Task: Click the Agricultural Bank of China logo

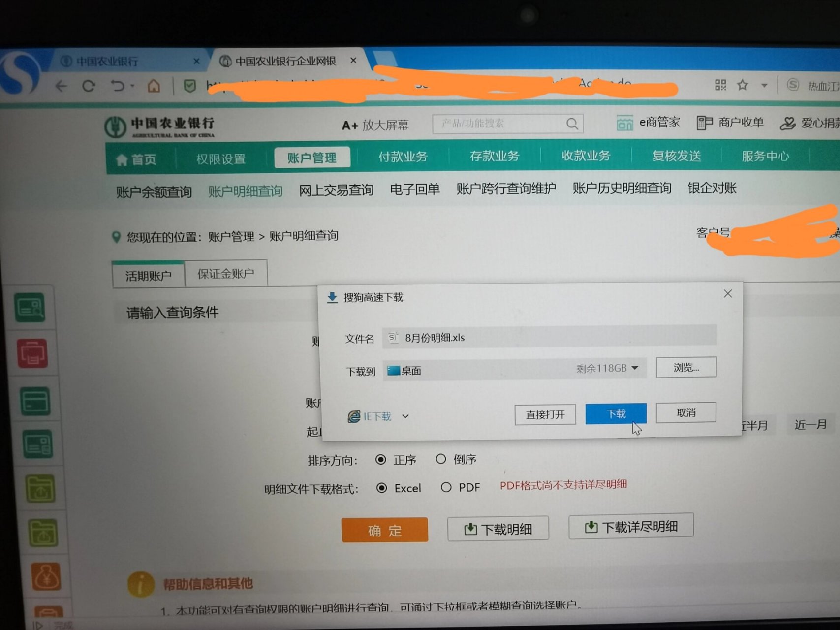Action: click(x=160, y=126)
